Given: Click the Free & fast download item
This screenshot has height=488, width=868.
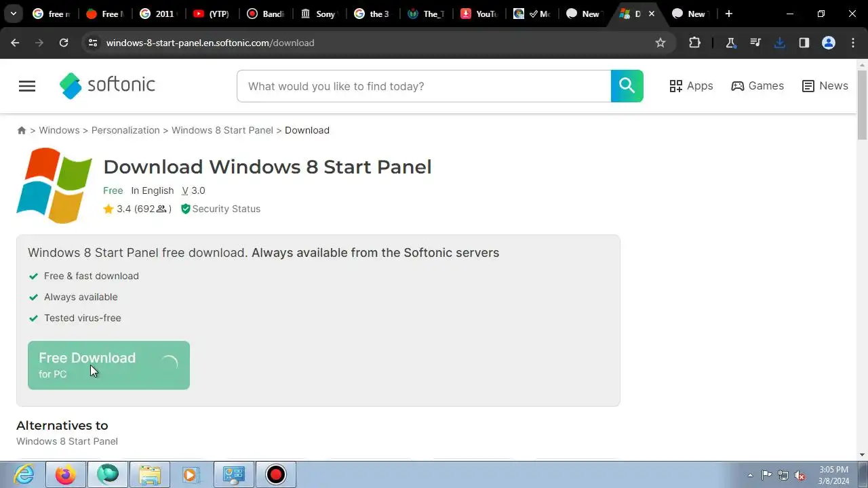Looking at the screenshot, I should [83, 276].
